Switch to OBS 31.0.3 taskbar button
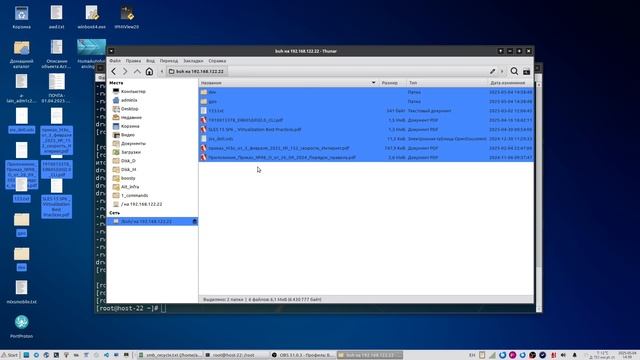The image size is (640, 360). coord(303,355)
